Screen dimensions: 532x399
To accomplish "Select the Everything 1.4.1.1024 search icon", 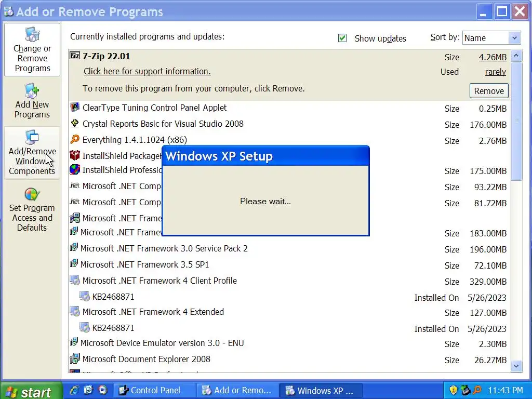I will 75,139.
